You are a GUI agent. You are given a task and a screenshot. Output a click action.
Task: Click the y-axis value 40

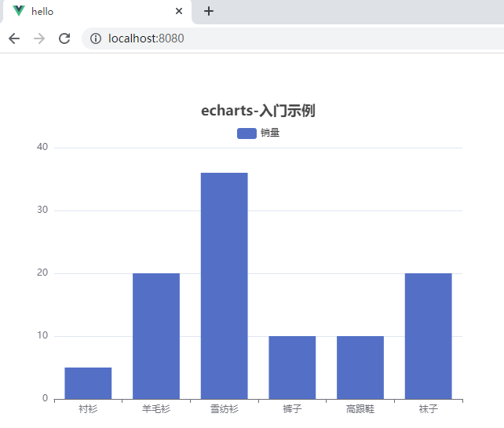pos(42,147)
